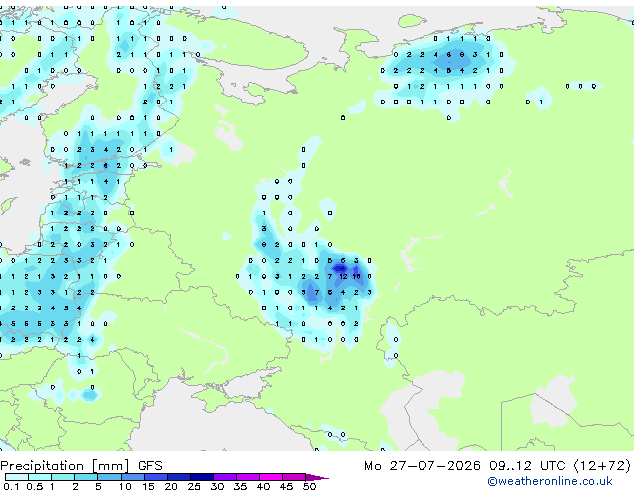Viewport: 634px width, 490px height.
Task: Select the 1–2 mm legend color swatch
Action: pos(63,477)
